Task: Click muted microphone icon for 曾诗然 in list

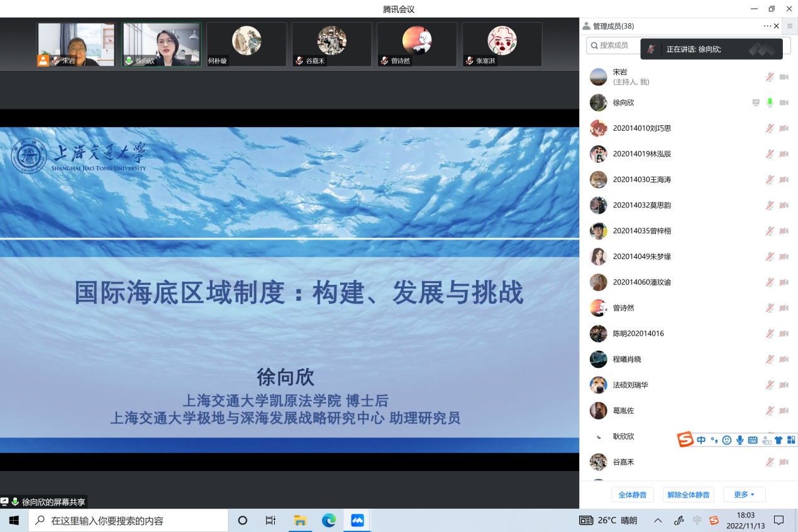Action: point(770,308)
